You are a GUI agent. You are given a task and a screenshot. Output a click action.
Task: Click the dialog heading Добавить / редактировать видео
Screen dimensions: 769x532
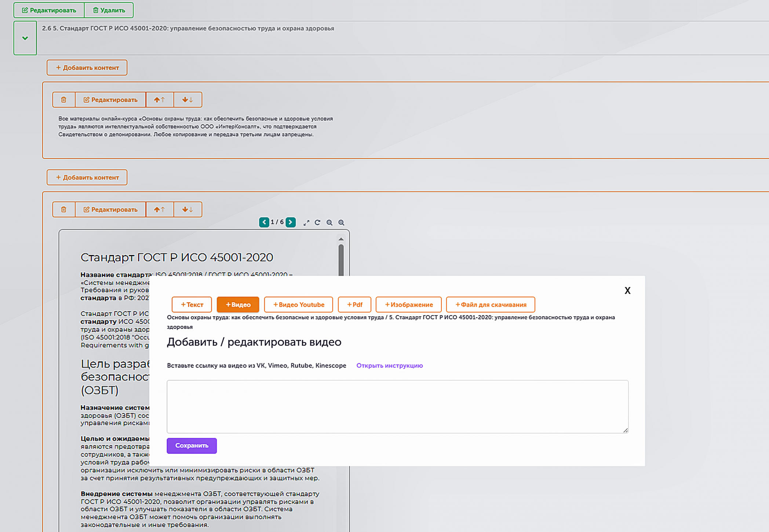254,342
